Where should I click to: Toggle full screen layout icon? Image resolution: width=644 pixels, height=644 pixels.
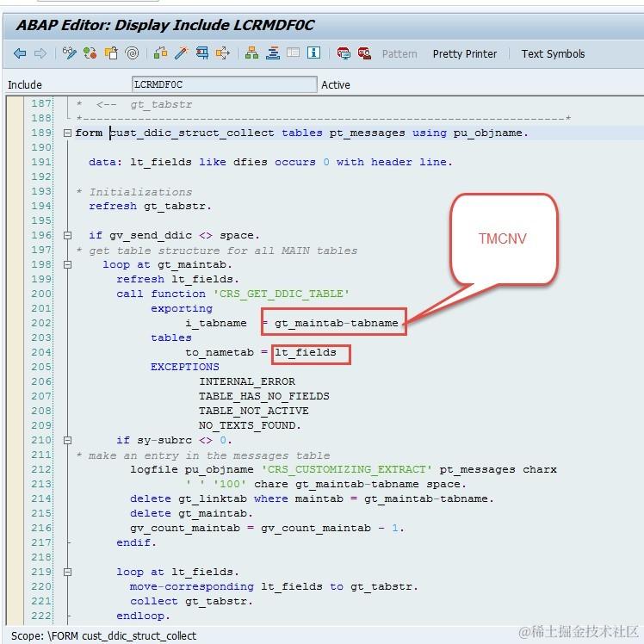tap(294, 53)
